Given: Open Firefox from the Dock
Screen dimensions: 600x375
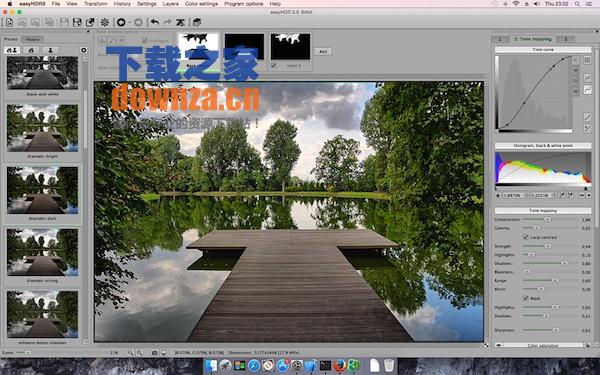Looking at the screenshot, I should point(339,365).
